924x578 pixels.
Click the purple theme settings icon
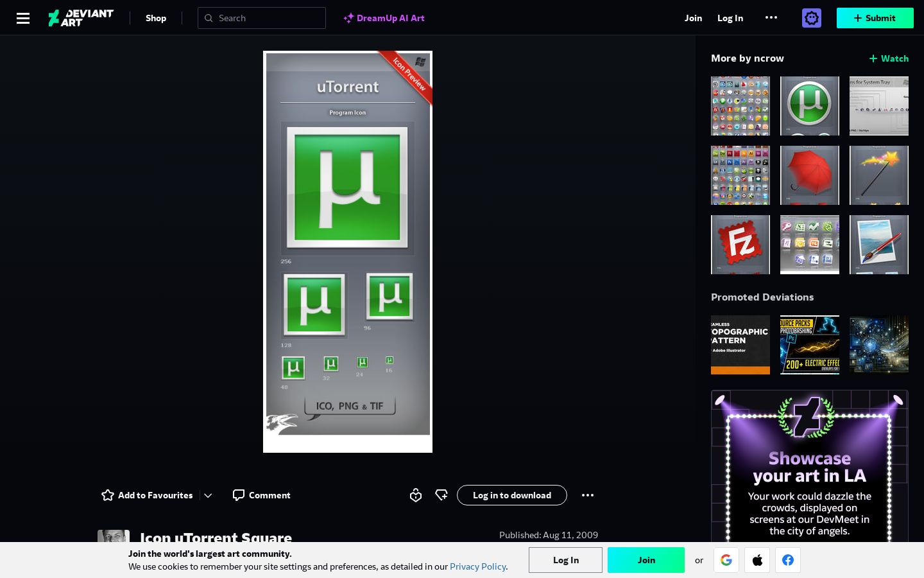pyautogui.click(x=812, y=18)
